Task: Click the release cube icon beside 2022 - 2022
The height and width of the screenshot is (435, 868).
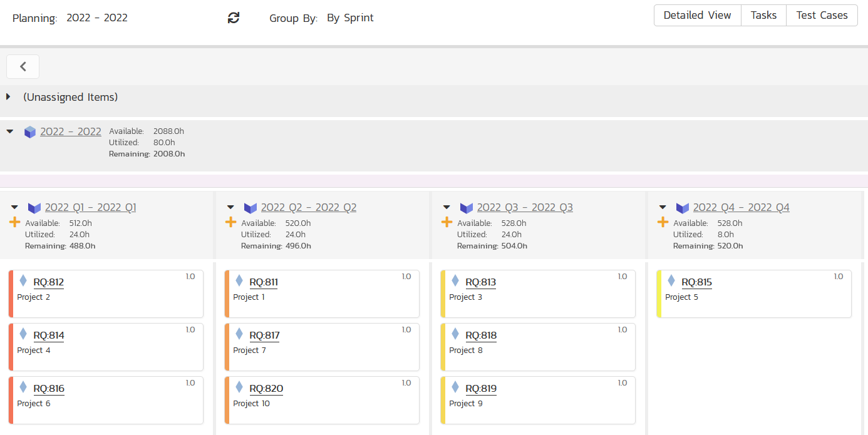Action: pyautogui.click(x=30, y=132)
